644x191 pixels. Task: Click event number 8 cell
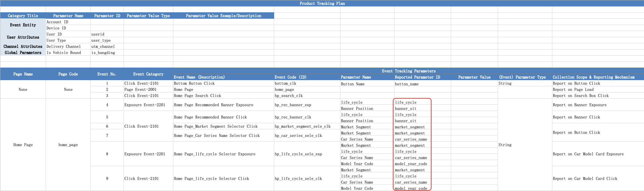[107, 154]
